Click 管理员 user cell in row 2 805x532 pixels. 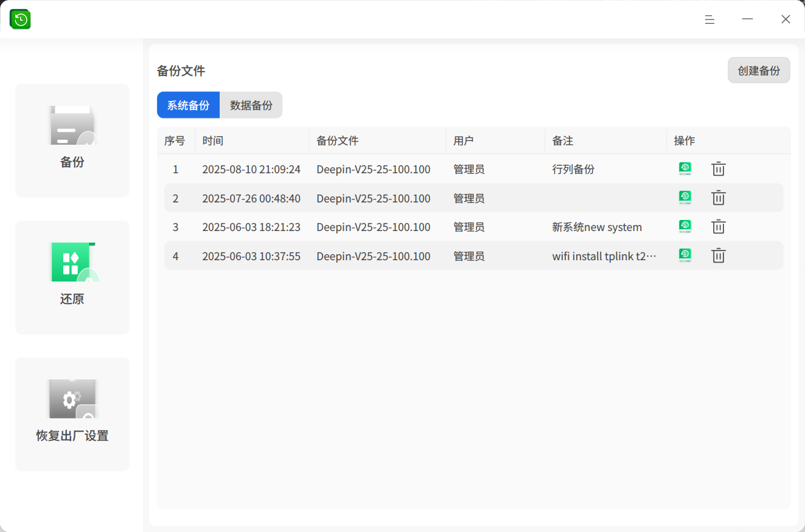[469, 198]
